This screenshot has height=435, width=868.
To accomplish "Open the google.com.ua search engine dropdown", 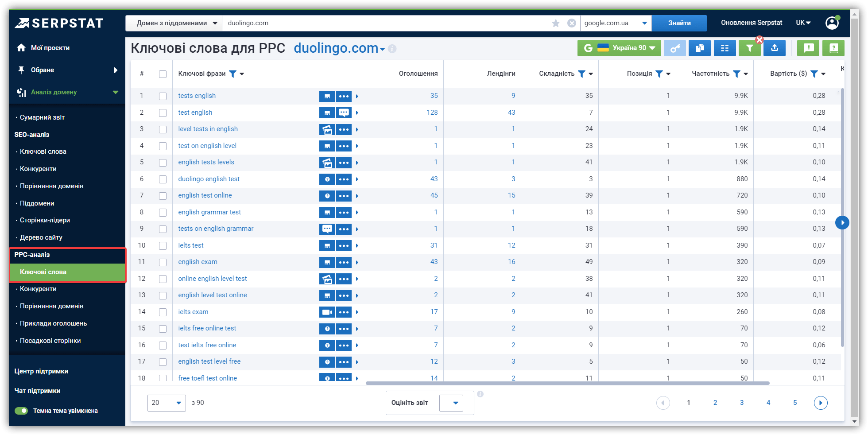I will (x=616, y=23).
